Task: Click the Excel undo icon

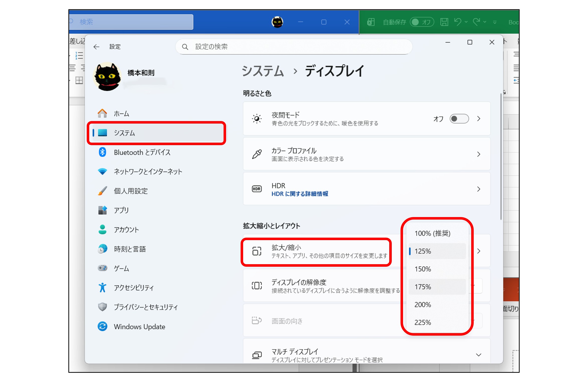Action: pyautogui.click(x=457, y=22)
